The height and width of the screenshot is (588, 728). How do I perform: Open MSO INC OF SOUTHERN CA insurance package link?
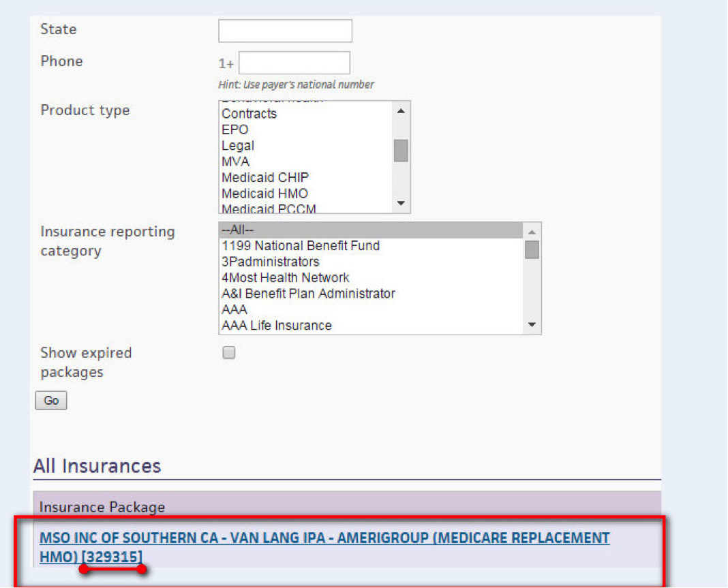point(324,547)
